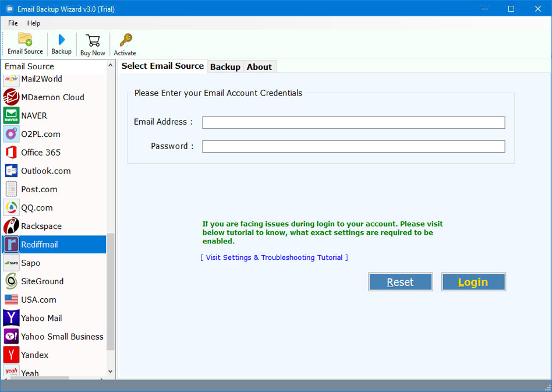Select Yandex as the email source
The width and height of the screenshot is (552, 392).
tap(36, 355)
